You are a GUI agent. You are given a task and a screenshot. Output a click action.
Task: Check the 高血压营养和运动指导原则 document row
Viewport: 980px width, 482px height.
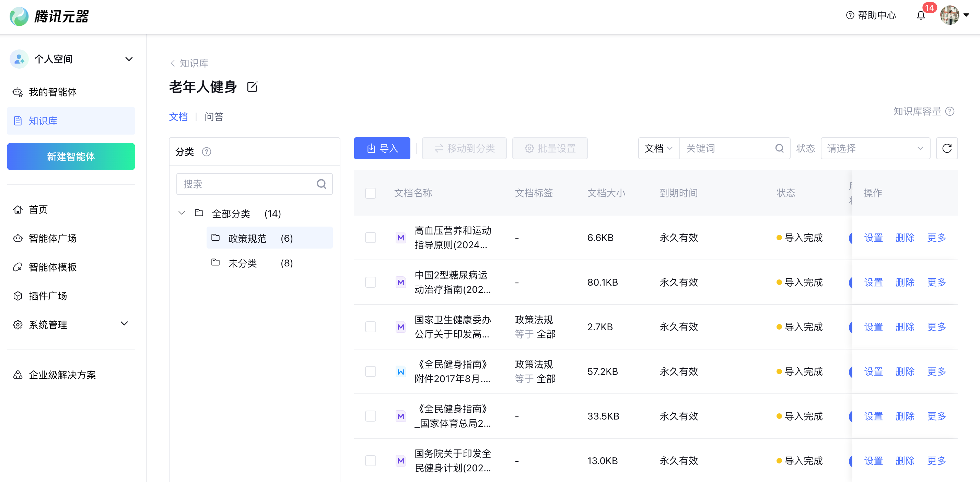coord(370,238)
